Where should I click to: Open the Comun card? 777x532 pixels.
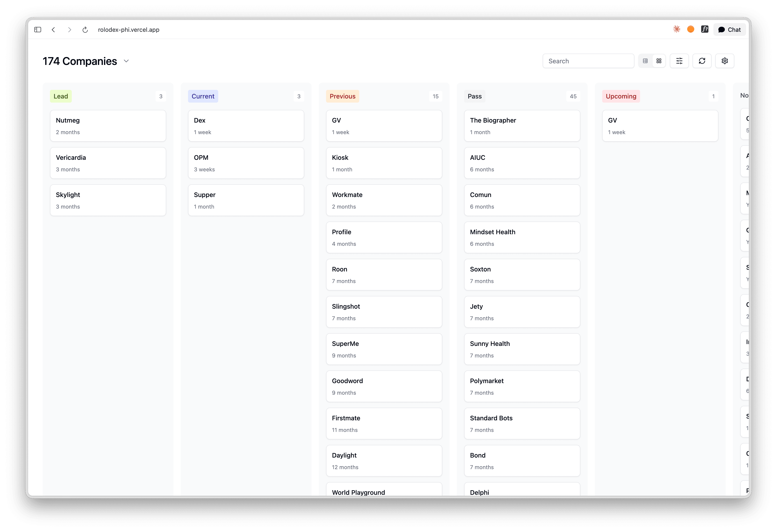click(x=522, y=200)
